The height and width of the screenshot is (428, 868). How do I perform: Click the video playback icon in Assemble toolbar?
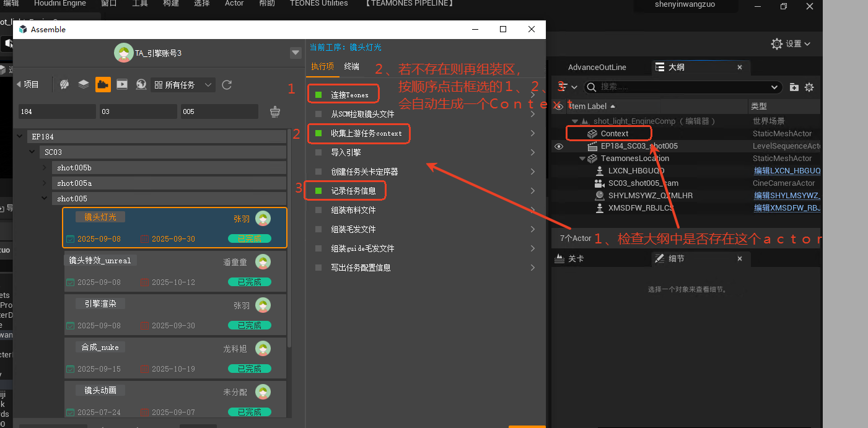tap(122, 85)
